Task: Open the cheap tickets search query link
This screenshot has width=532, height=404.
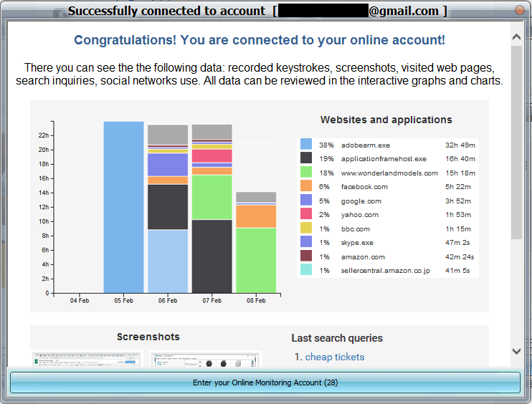Action: pyautogui.click(x=335, y=357)
